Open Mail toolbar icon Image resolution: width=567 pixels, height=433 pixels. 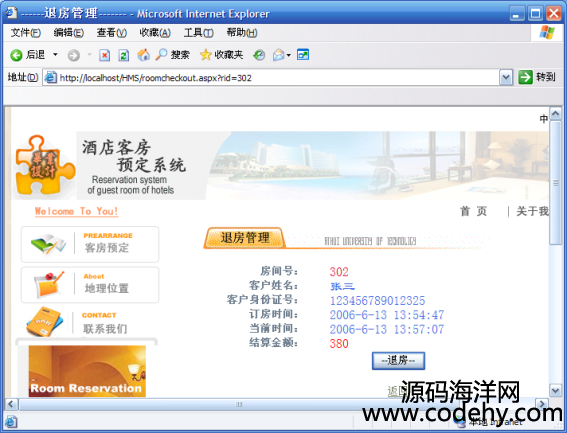pos(278,55)
